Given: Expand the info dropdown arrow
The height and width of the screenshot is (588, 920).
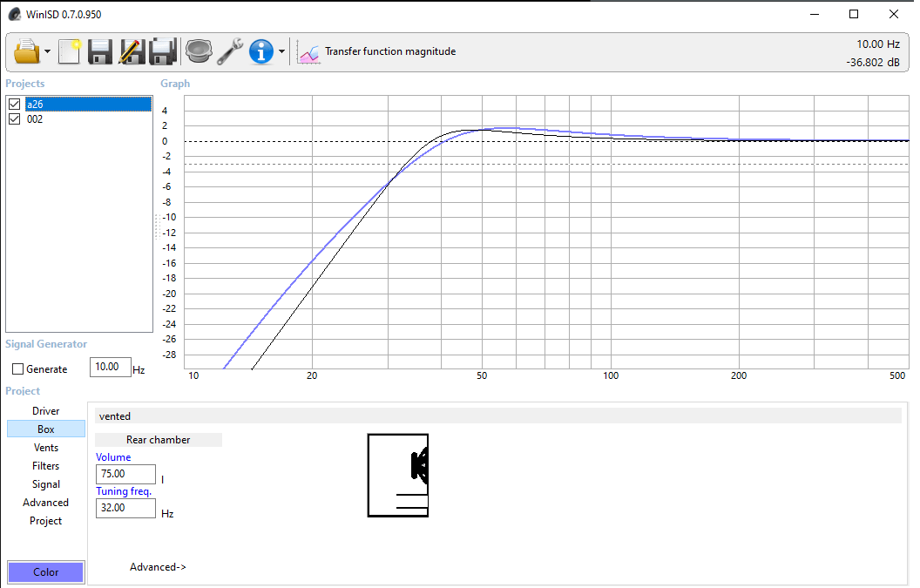Looking at the screenshot, I should coord(281,51).
